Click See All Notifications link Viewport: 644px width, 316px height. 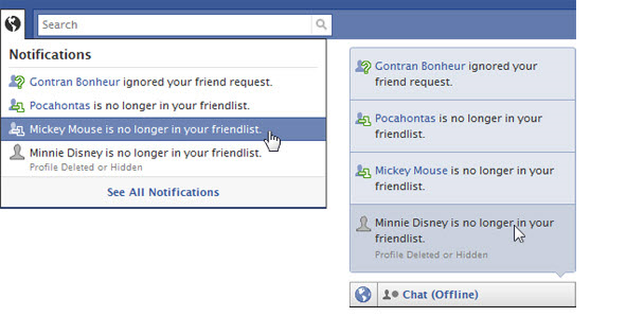point(163,192)
